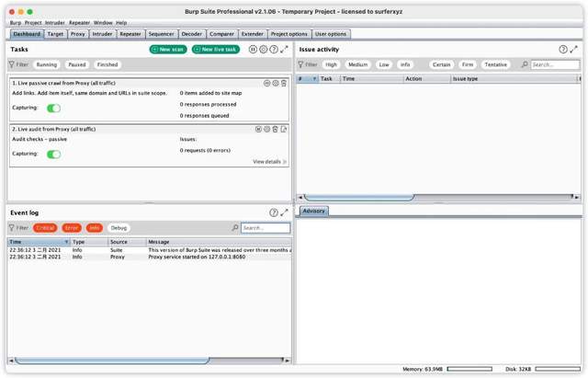This screenshot has height=378, width=588.
Task: Switch to the Intruder tab
Action: point(103,33)
